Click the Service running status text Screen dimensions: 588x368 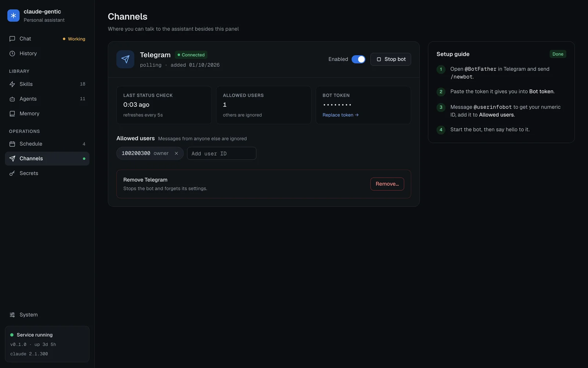[x=35, y=335]
